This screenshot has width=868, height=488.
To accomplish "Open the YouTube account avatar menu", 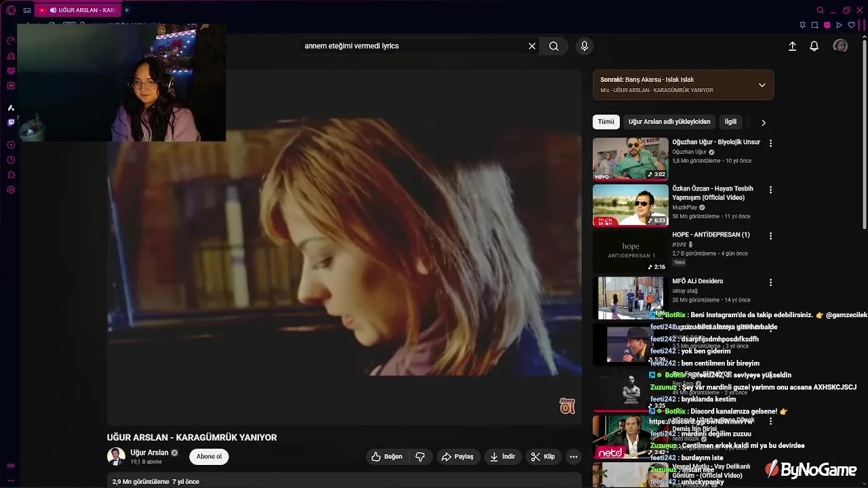I will (x=840, y=46).
